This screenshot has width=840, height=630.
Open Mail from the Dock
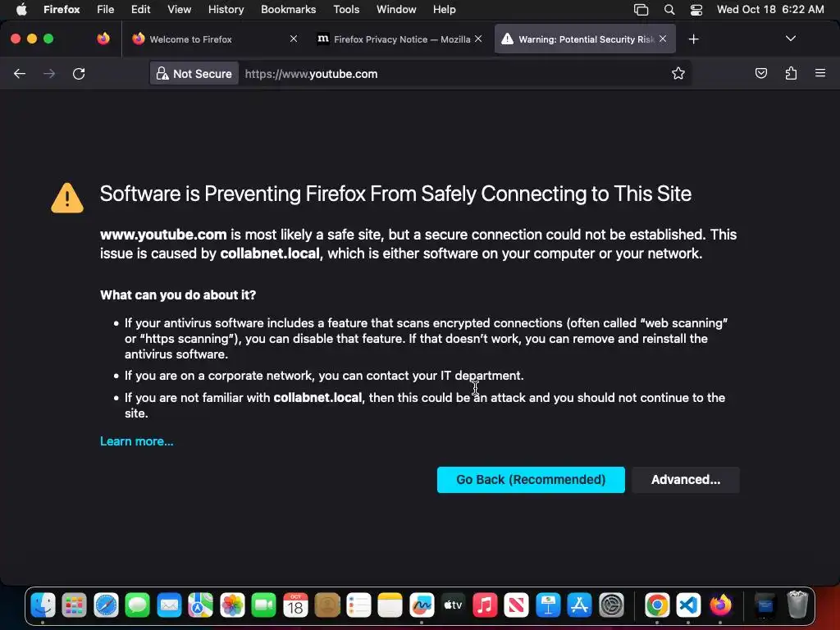[x=169, y=606]
